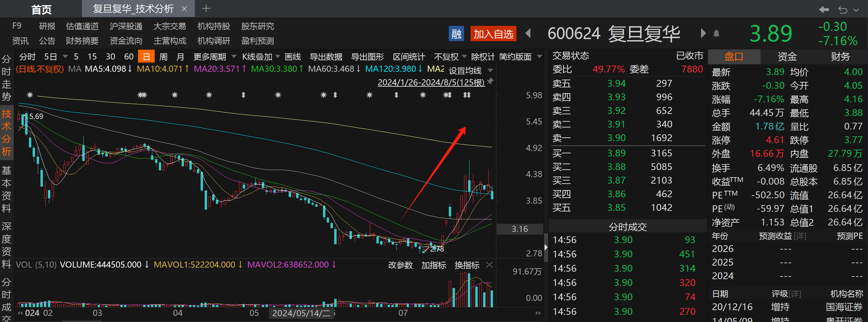This screenshot has width=868, height=322.
Task: Switch chart to 分时 view
Action: coord(27,56)
